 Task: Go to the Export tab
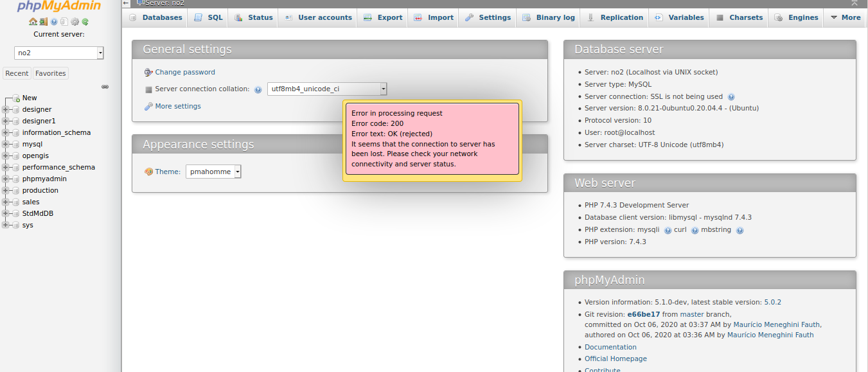pos(383,17)
